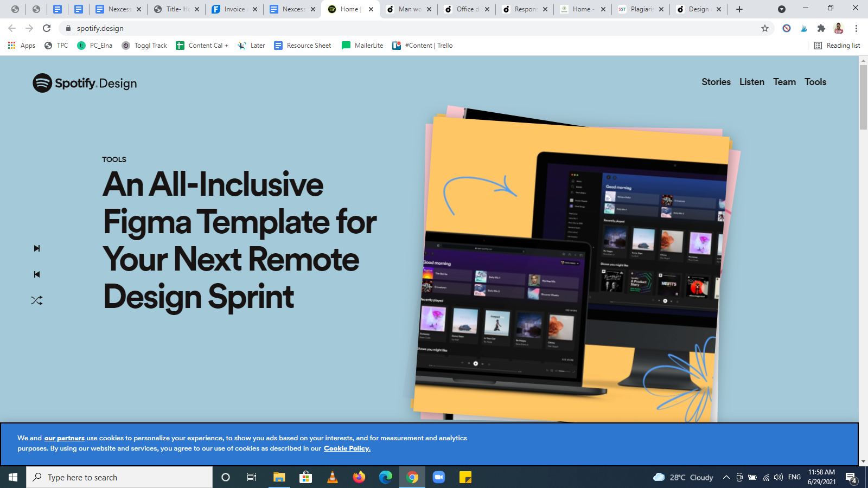
Task: Open the Cookie Policy link
Action: [347, 448]
